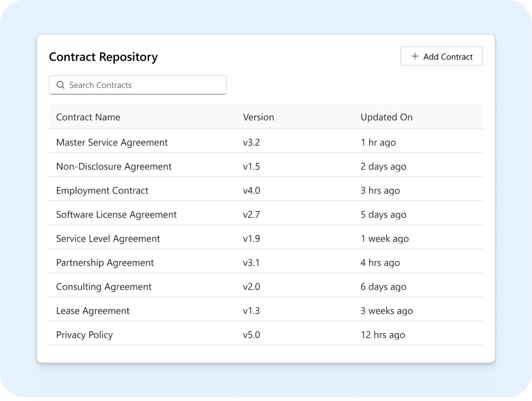Viewport: 532px width, 401px height.
Task: Click the Version column header
Action: tap(258, 117)
